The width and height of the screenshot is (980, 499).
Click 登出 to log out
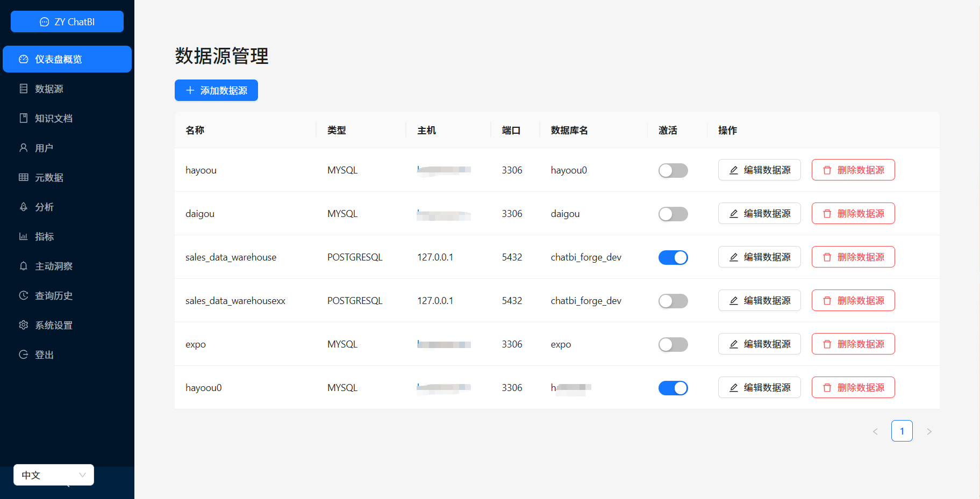(x=44, y=354)
